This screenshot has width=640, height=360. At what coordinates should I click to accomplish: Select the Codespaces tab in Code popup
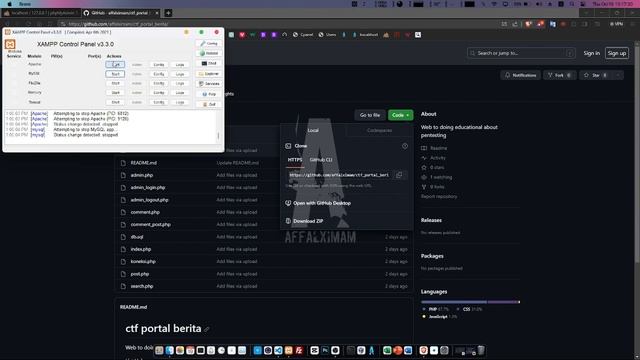[379, 130]
